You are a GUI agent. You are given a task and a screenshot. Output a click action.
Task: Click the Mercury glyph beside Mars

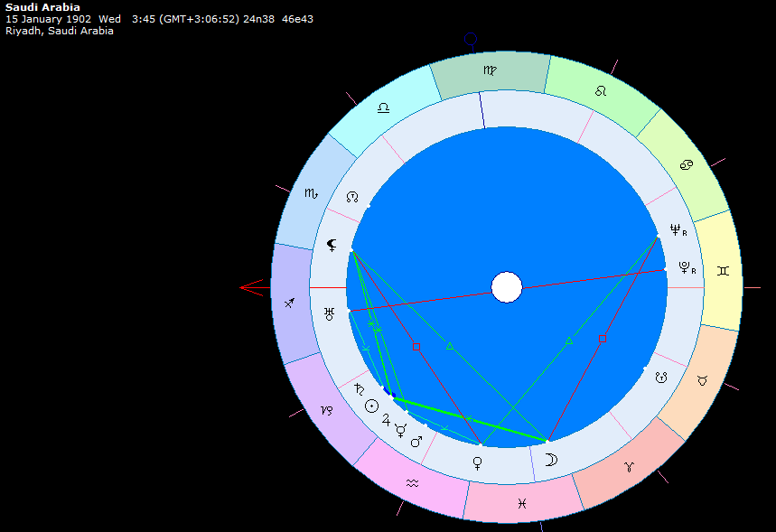click(401, 432)
